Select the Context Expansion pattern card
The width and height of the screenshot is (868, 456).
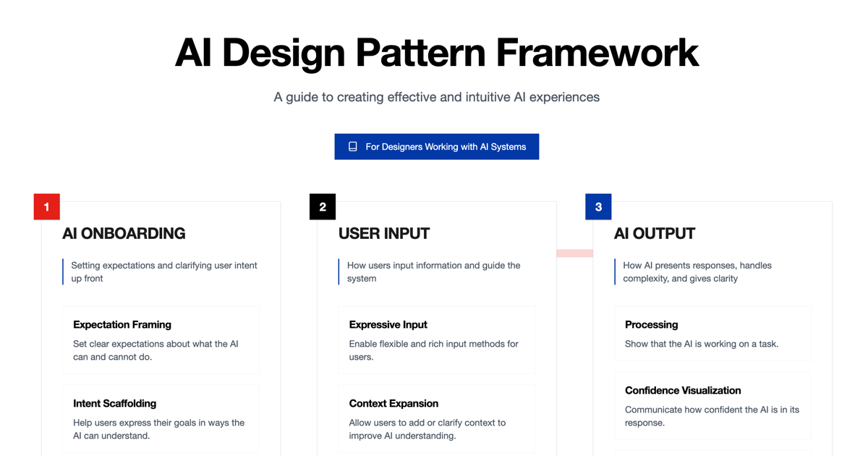pos(436,419)
